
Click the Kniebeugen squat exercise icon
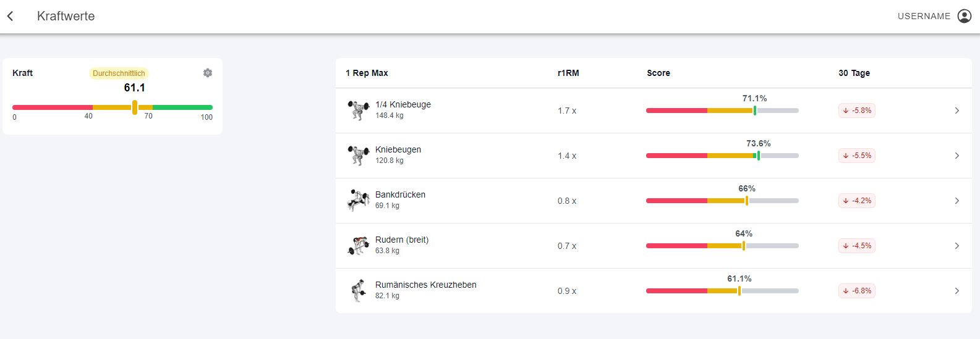tap(358, 155)
